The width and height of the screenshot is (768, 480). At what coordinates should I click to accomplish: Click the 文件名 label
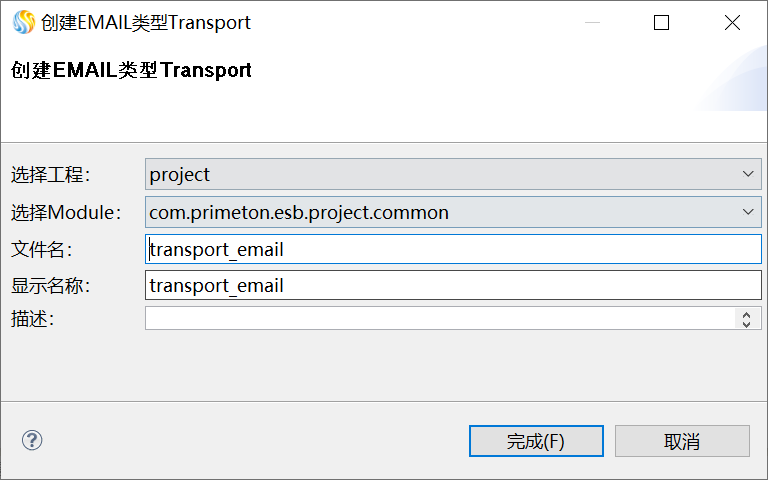pyautogui.click(x=42, y=249)
